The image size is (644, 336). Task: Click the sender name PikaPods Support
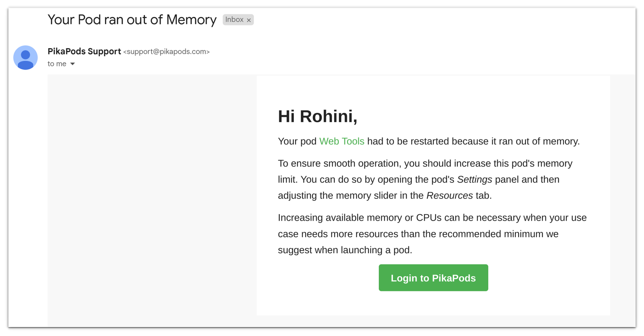coord(84,51)
